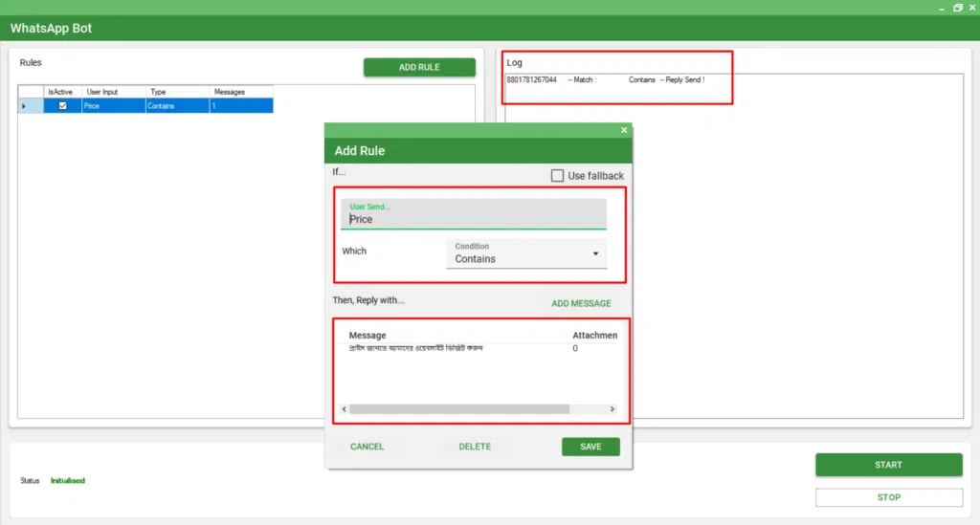This screenshot has width=980, height=525.
Task: Click the Message column header in dialog
Action: (x=367, y=336)
